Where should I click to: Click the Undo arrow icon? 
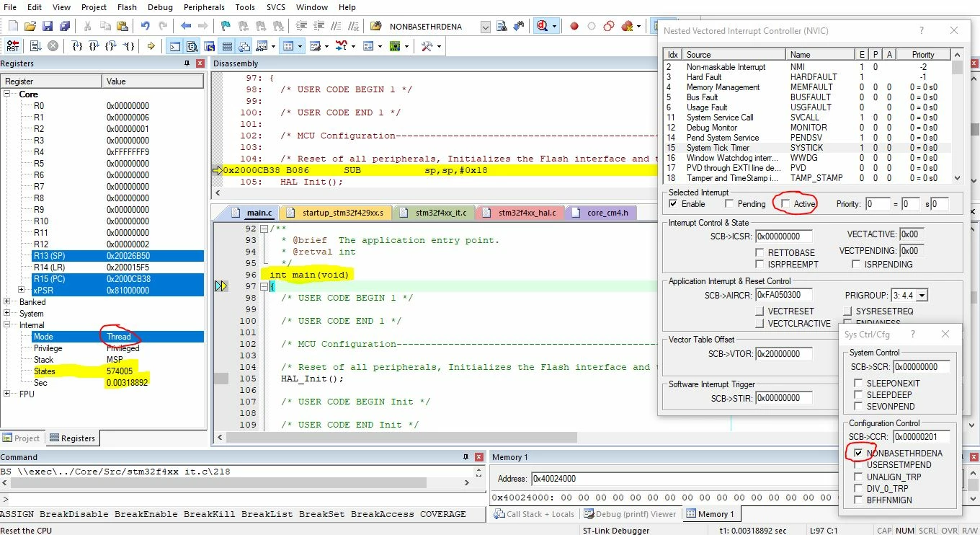pyautogui.click(x=145, y=26)
